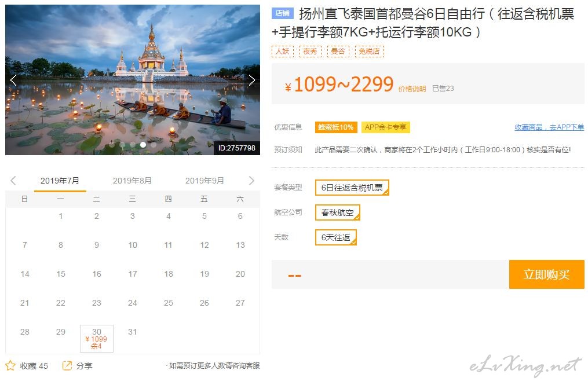
Task: Click the APP金卡专享 offer badge
Action: pyautogui.click(x=385, y=127)
